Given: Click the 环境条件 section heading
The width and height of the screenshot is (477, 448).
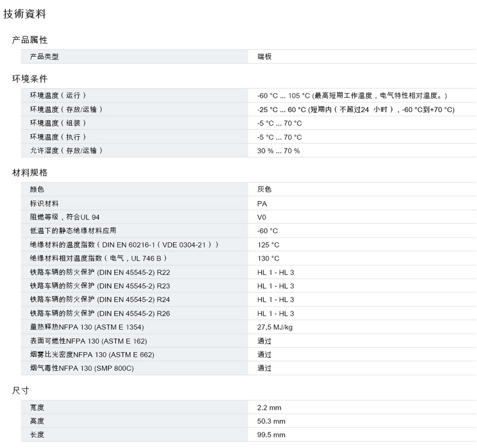Looking at the screenshot, I should (x=30, y=79).
